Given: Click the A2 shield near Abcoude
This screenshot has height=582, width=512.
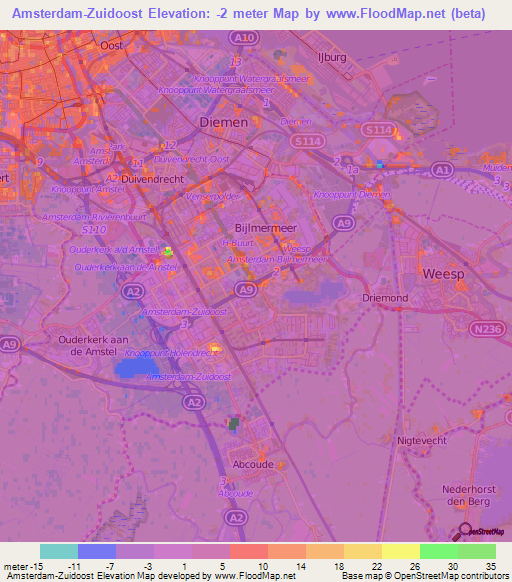Looking at the screenshot, I should 236,517.
